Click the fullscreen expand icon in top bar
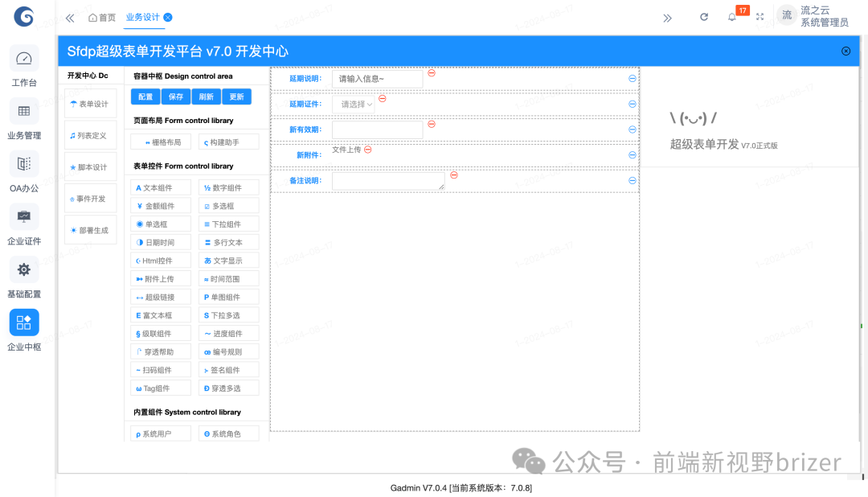This screenshot has width=868, height=497. coord(759,16)
